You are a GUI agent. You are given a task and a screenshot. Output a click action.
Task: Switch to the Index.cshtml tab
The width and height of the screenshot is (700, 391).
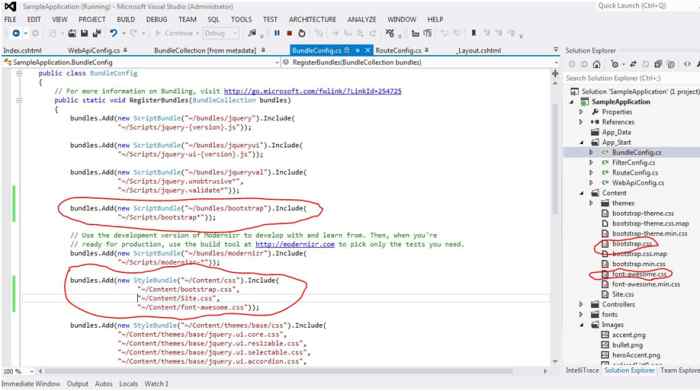click(22, 50)
